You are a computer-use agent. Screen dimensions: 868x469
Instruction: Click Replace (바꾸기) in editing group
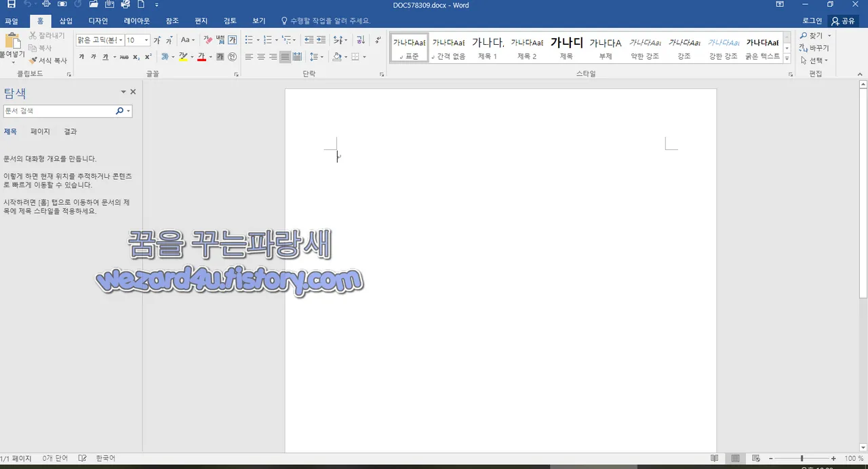[x=814, y=48]
